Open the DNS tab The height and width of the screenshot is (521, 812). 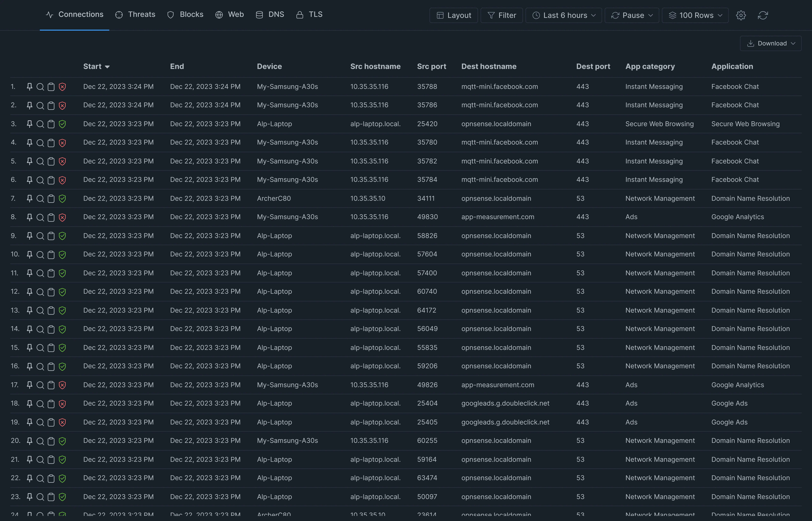[270, 15]
